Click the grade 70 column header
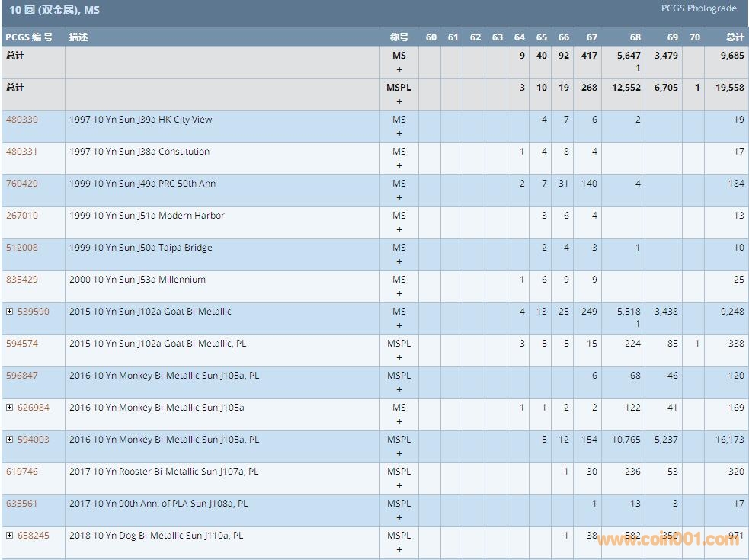Viewport: 749px width, 560px height. pyautogui.click(x=694, y=37)
